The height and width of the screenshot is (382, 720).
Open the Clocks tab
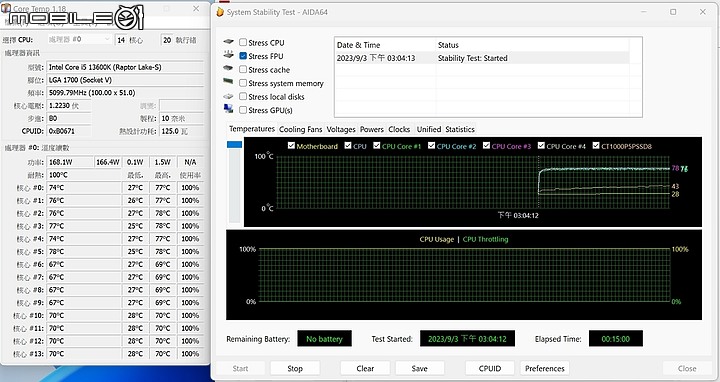(x=399, y=129)
